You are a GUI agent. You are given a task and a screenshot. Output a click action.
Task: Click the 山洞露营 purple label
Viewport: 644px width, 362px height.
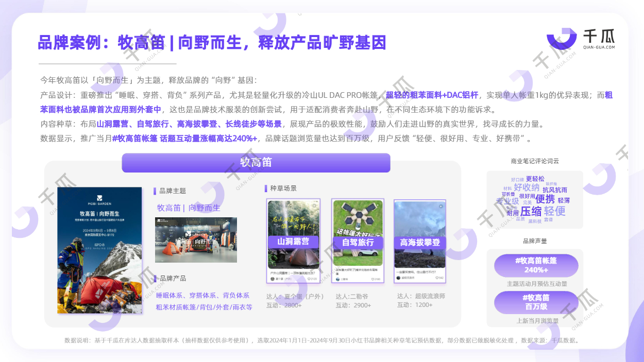(293, 242)
